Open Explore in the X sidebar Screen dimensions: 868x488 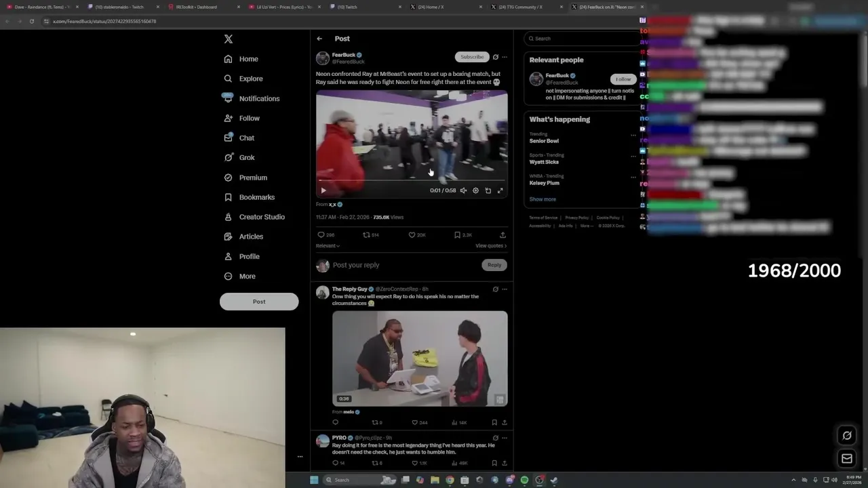(x=243, y=79)
